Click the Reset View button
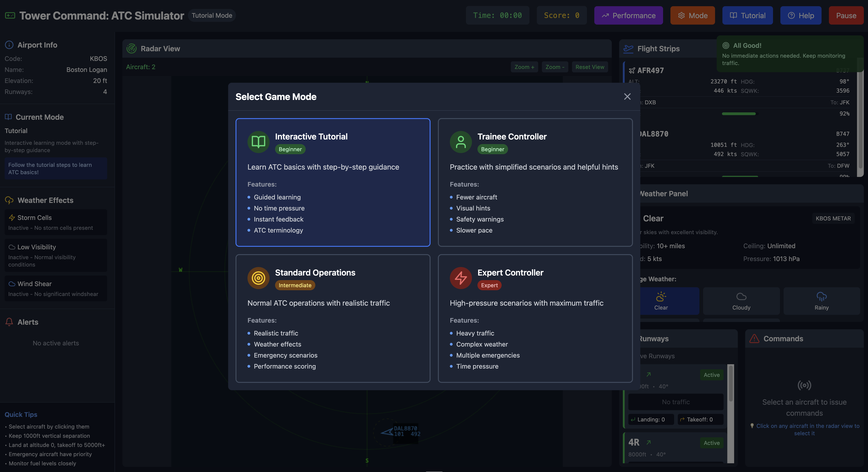The width and height of the screenshot is (868, 472). (x=590, y=67)
